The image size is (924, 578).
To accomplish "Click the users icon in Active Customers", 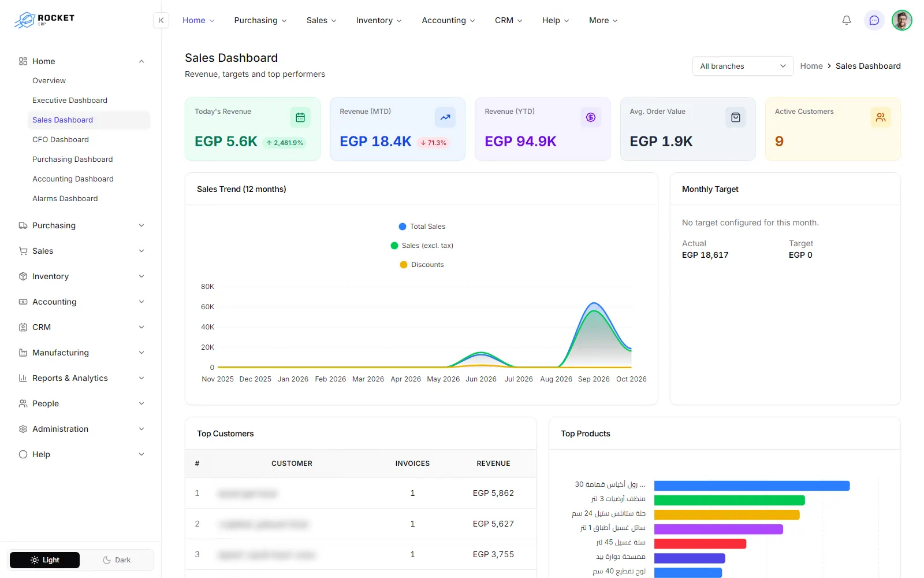I will (x=881, y=117).
